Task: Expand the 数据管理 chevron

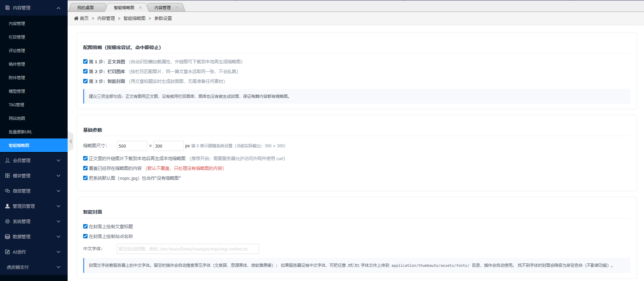Action: 58,237
